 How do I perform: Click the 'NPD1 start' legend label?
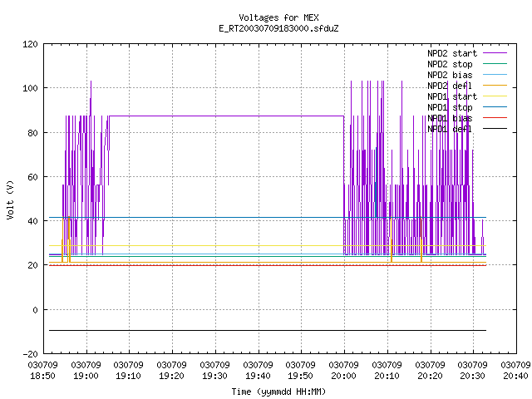[x=452, y=96]
